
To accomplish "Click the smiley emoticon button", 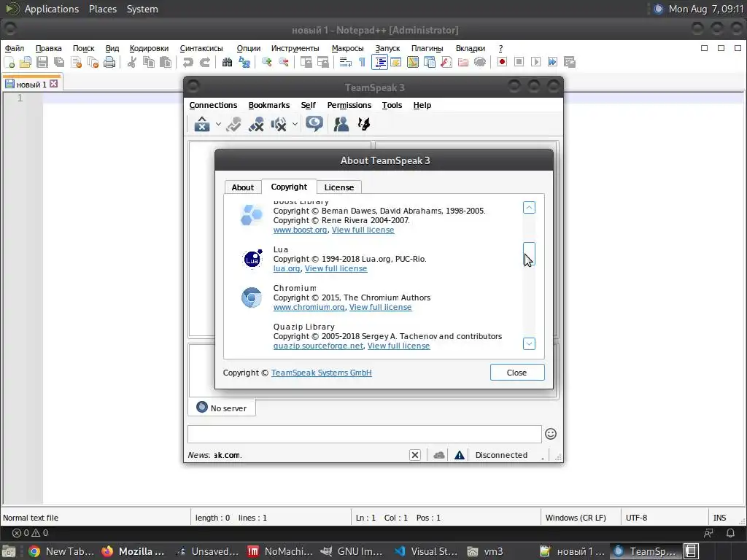I will (551, 434).
